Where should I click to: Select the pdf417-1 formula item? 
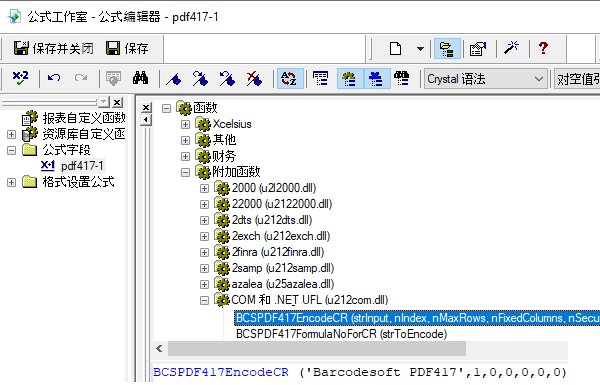click(x=82, y=166)
